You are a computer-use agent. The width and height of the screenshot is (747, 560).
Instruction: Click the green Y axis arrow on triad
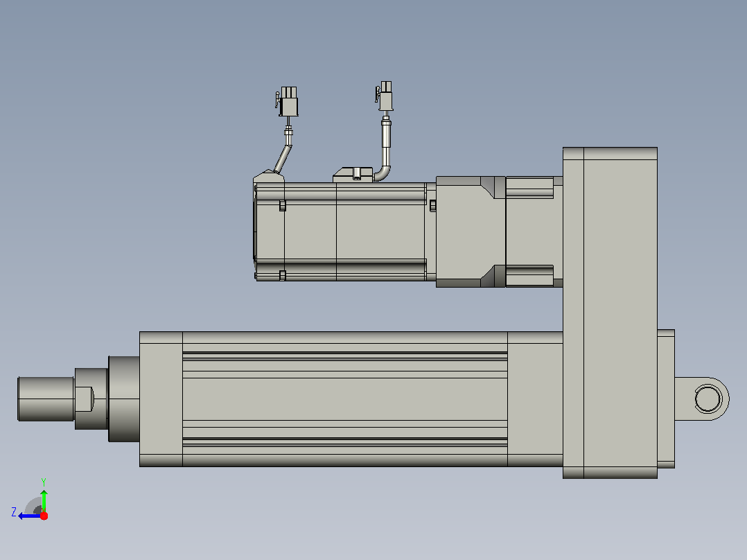(44, 500)
